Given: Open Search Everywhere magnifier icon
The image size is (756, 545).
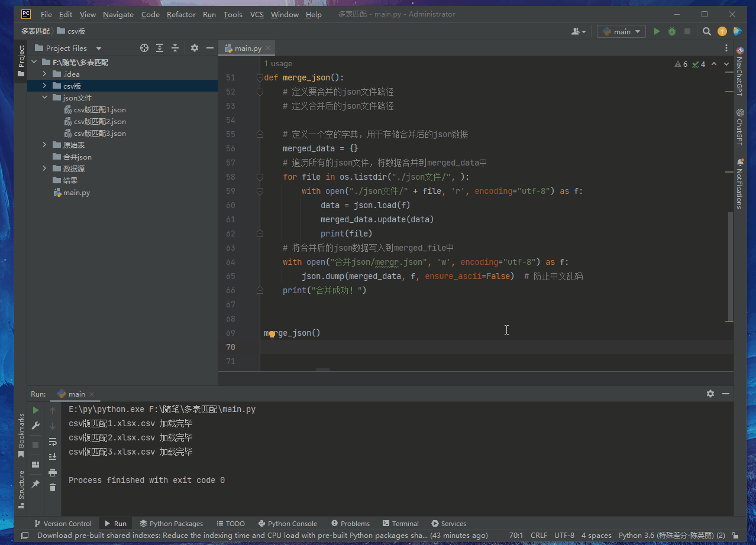Looking at the screenshot, I should click(x=707, y=31).
